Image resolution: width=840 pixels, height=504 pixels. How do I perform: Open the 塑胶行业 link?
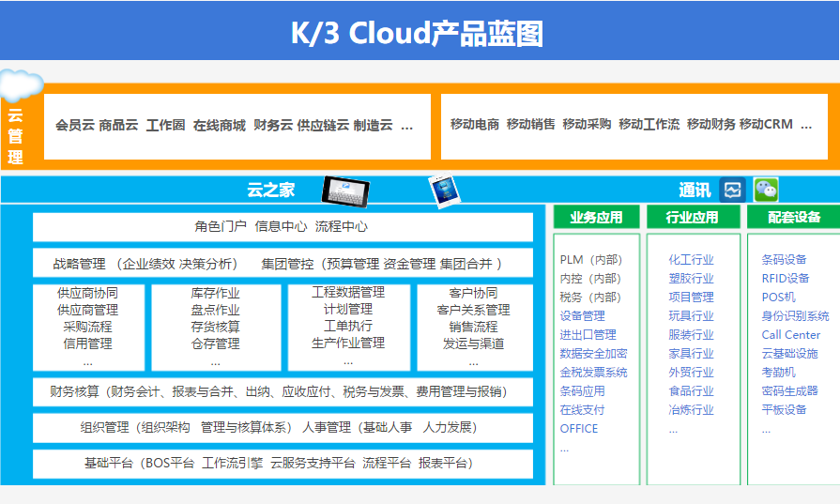(691, 279)
